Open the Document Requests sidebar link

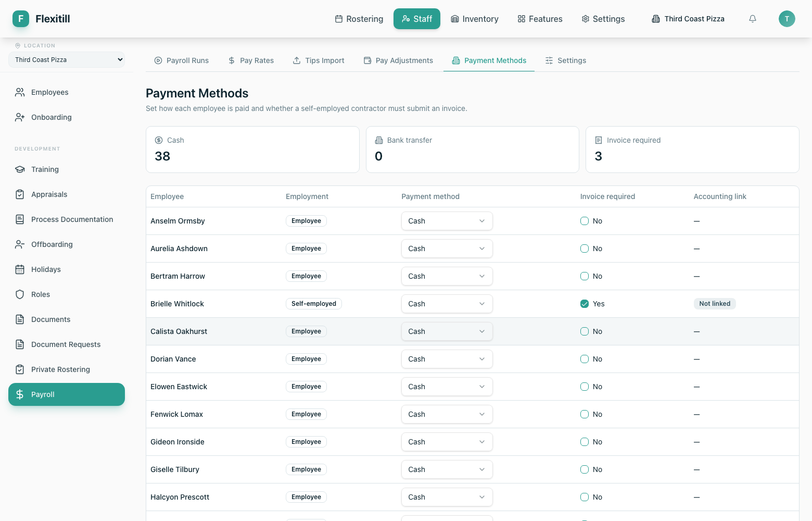point(67,344)
